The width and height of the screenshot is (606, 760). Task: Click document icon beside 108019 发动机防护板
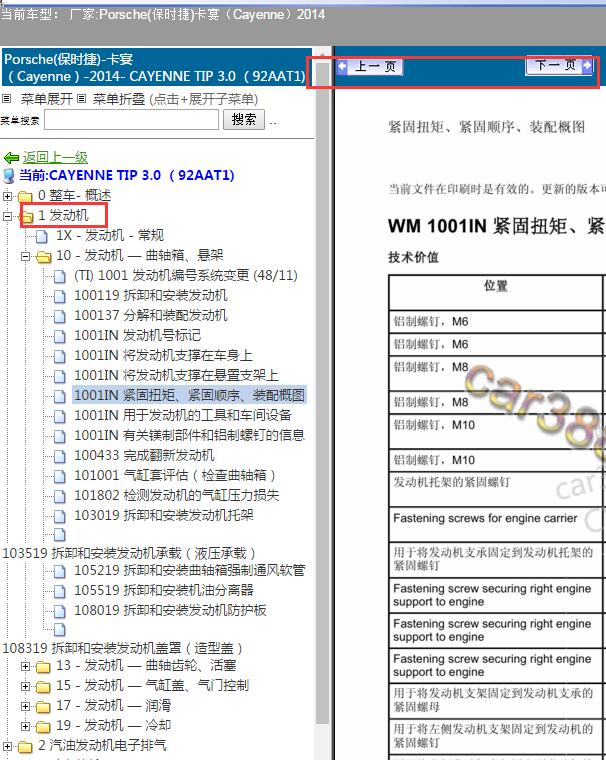pos(60,611)
